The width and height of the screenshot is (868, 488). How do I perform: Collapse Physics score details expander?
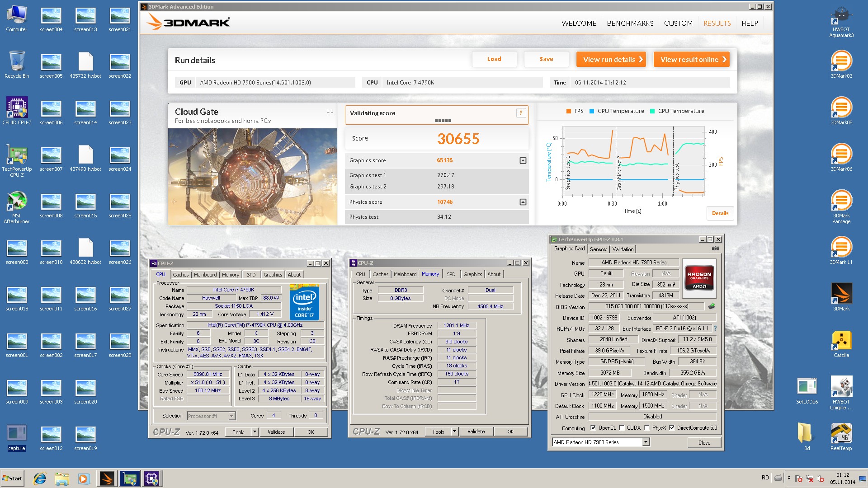click(523, 202)
